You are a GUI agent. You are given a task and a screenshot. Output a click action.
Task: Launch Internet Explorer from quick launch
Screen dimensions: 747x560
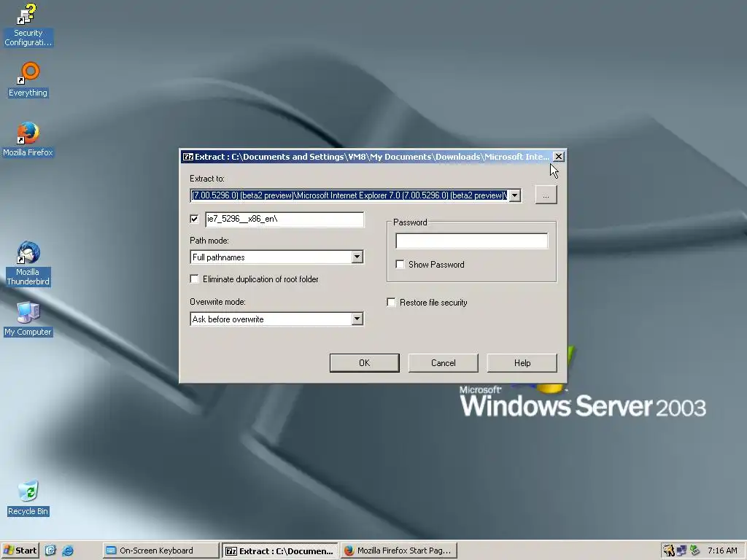click(x=68, y=551)
